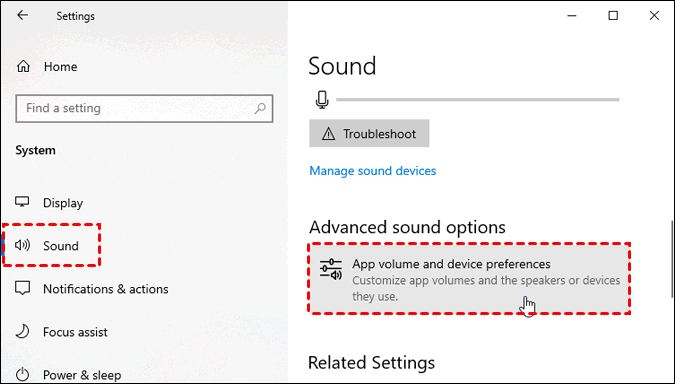Click in the Find a setting search box
The image size is (675, 384).
click(x=144, y=108)
